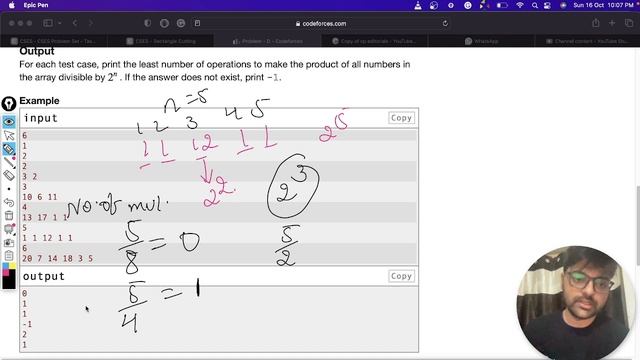Viewport: 640px width, 360px height.
Task: Open the Apple menu
Action: click(x=12, y=5)
